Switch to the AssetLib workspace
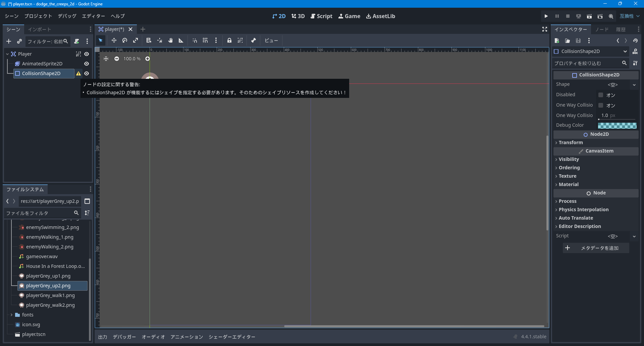Screen dimensions: 644x346 pyautogui.click(x=381, y=16)
